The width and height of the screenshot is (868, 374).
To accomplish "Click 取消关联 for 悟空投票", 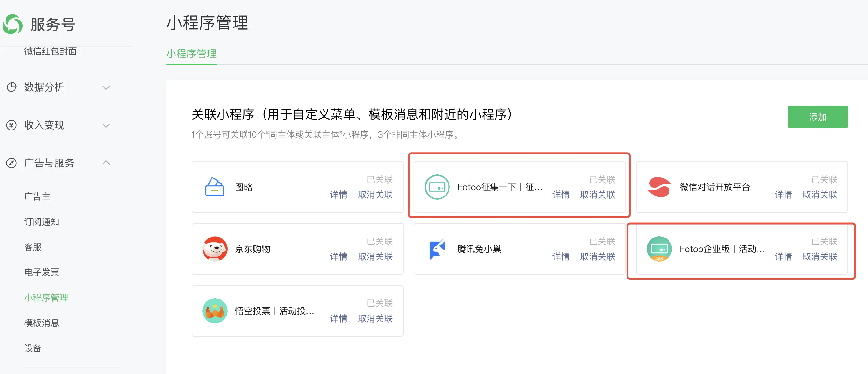I will 375,318.
